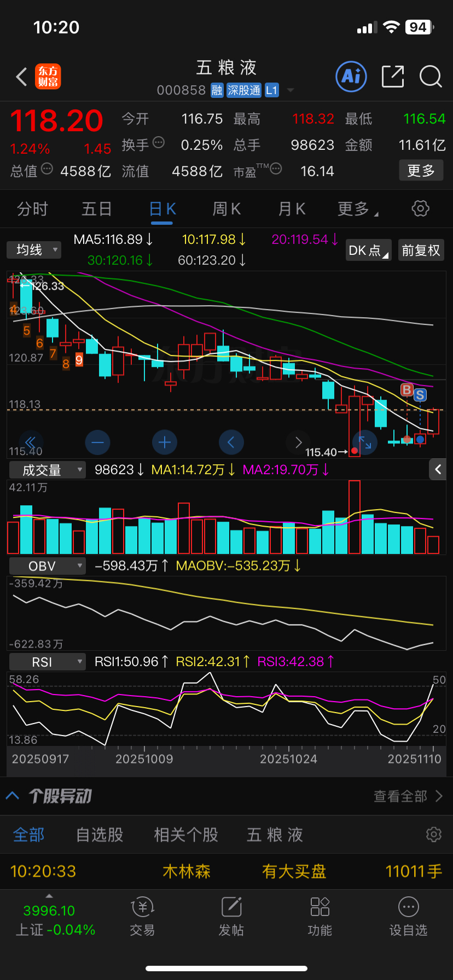Open the AI assistant icon
The image size is (453, 980).
coord(351,77)
